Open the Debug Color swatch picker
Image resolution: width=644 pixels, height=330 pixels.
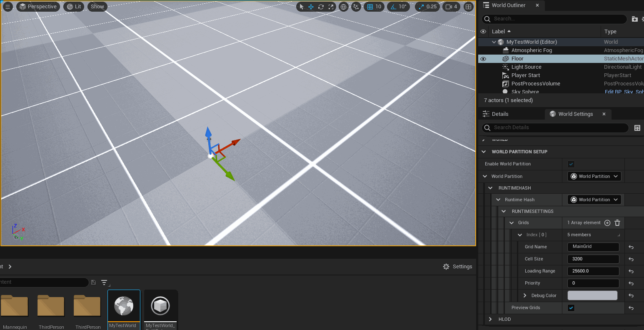pos(592,295)
